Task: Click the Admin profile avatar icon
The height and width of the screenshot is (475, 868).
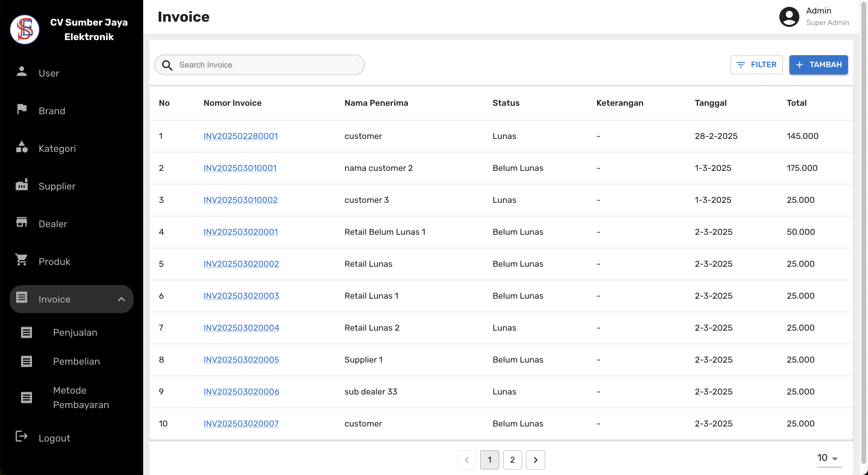Action: tap(789, 17)
